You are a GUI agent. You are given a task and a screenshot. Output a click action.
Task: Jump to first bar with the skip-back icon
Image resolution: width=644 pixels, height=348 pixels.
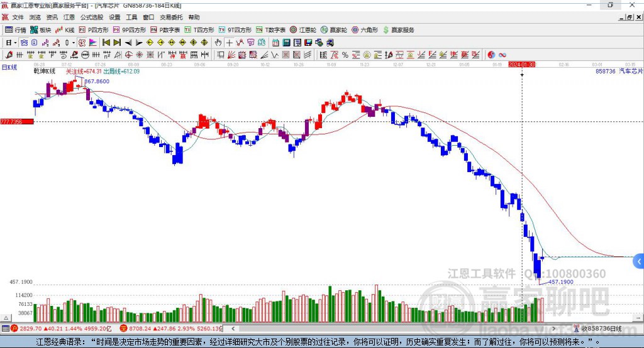coord(106,43)
